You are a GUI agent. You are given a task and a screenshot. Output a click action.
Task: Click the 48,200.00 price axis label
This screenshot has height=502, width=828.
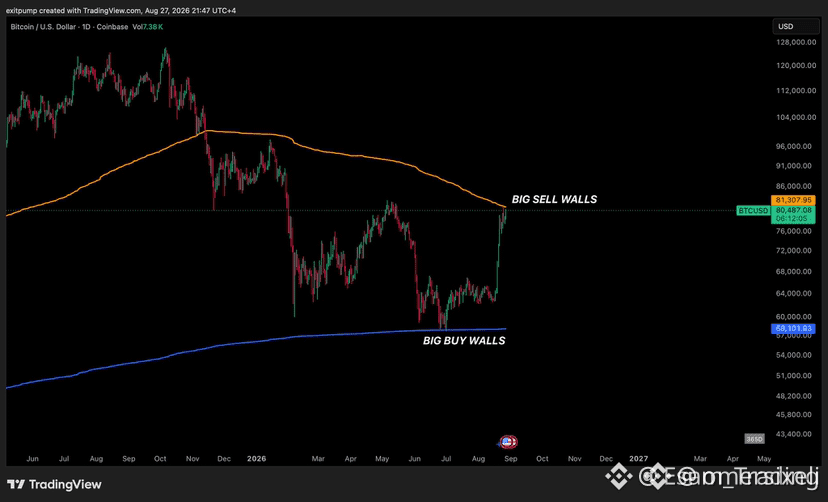[795, 396]
